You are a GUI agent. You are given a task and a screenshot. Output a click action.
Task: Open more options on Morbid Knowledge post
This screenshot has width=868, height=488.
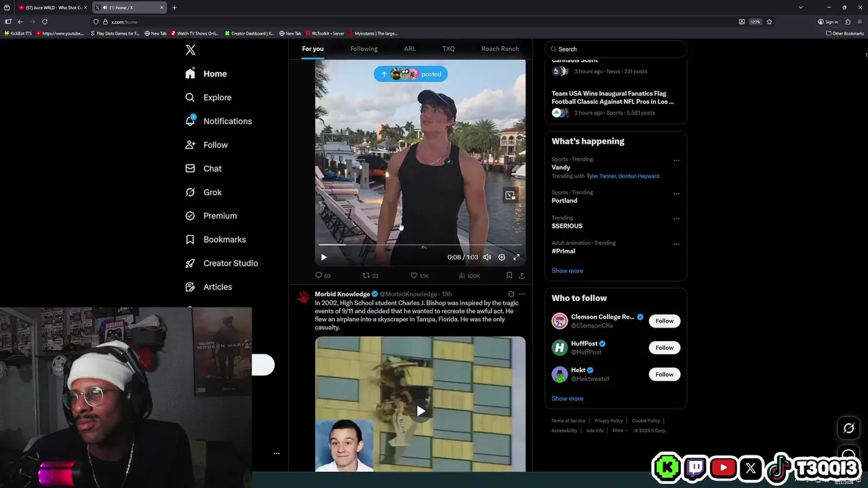pos(521,294)
